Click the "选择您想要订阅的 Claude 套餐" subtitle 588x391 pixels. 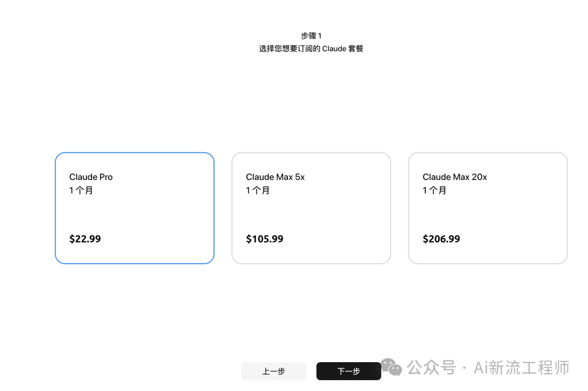tap(311, 48)
